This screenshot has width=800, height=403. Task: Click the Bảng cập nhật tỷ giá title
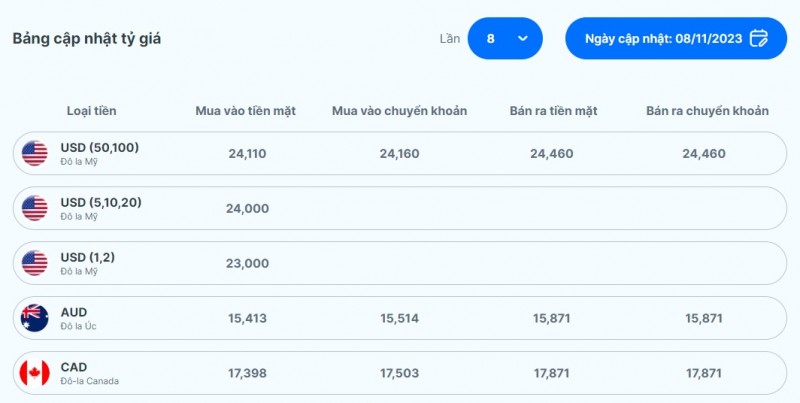(x=87, y=39)
